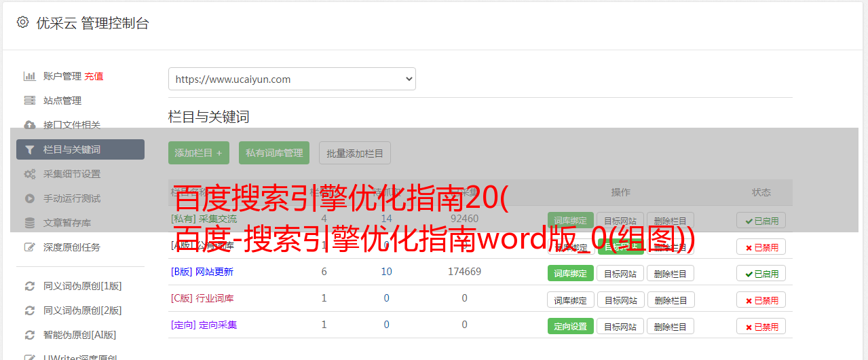Click the value 14 in the 采集交流 row

point(386,219)
